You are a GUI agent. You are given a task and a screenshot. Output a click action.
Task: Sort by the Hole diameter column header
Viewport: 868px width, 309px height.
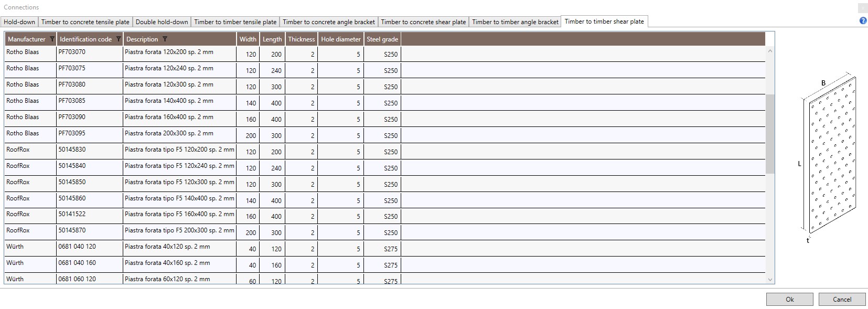point(341,39)
